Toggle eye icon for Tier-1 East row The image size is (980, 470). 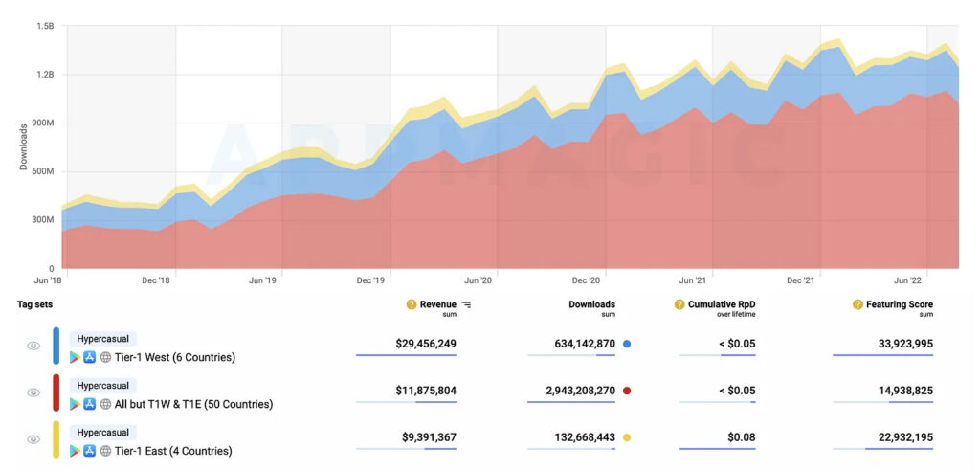[x=33, y=439]
